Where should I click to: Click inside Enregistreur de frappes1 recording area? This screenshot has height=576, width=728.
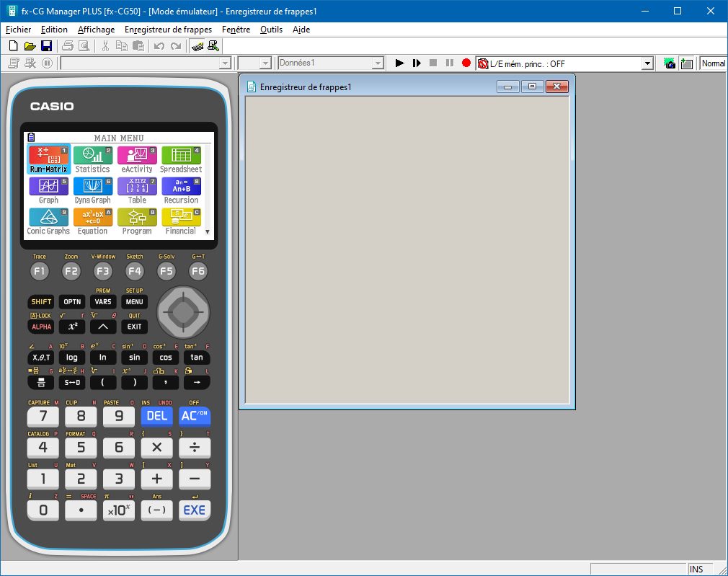pyautogui.click(x=407, y=250)
